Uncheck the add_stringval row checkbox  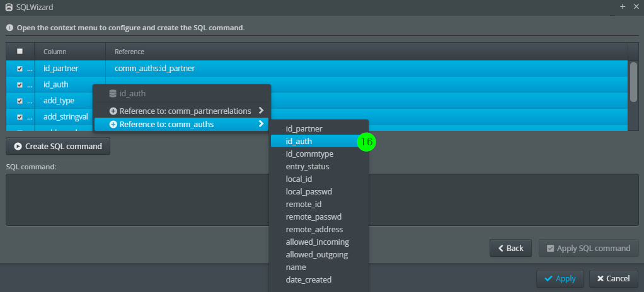[x=20, y=117]
